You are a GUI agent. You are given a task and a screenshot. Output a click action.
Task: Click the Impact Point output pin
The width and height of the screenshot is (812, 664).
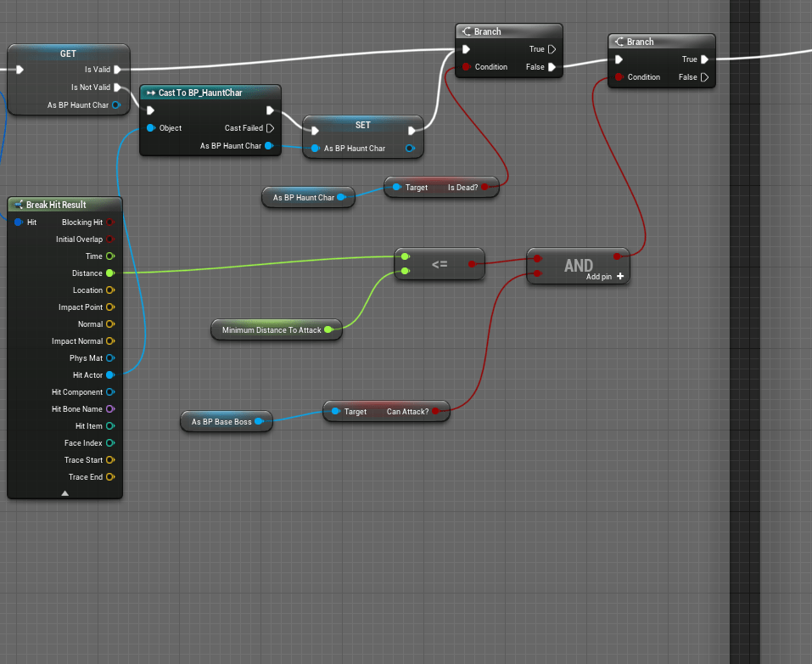(110, 307)
